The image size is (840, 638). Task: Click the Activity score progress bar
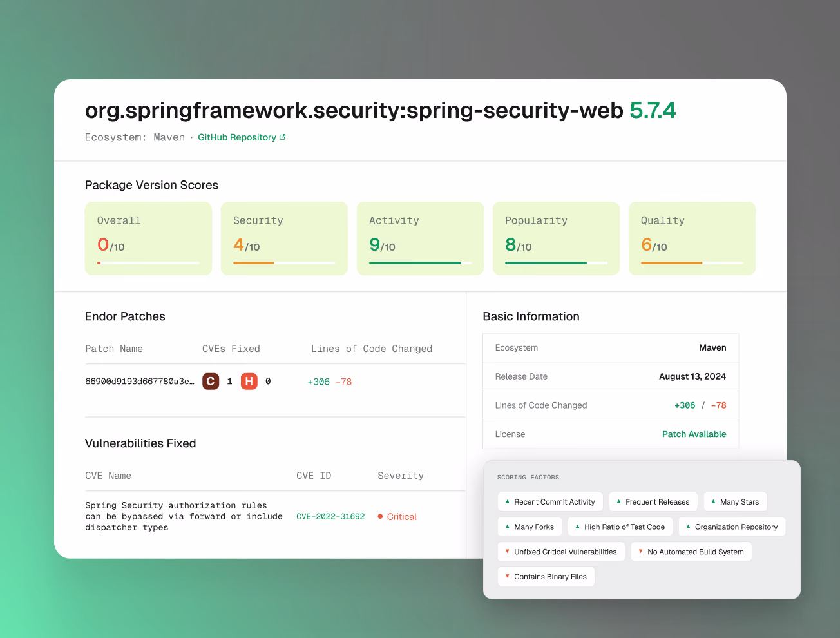[x=420, y=263]
